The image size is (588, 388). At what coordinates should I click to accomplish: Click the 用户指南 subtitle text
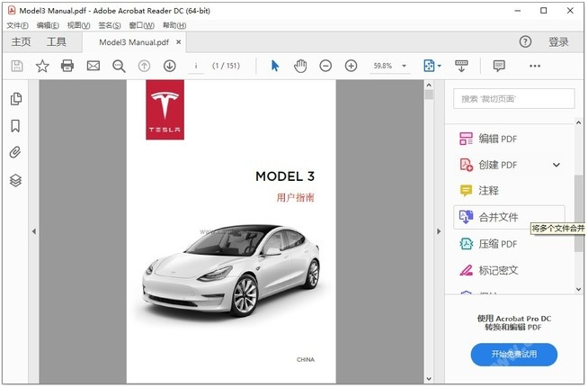pos(296,197)
